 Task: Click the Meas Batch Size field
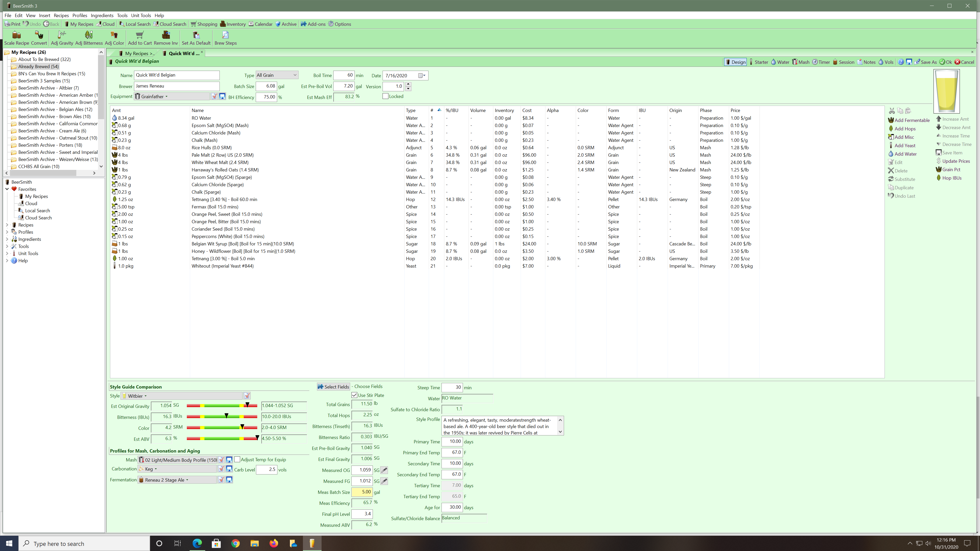tap(362, 492)
